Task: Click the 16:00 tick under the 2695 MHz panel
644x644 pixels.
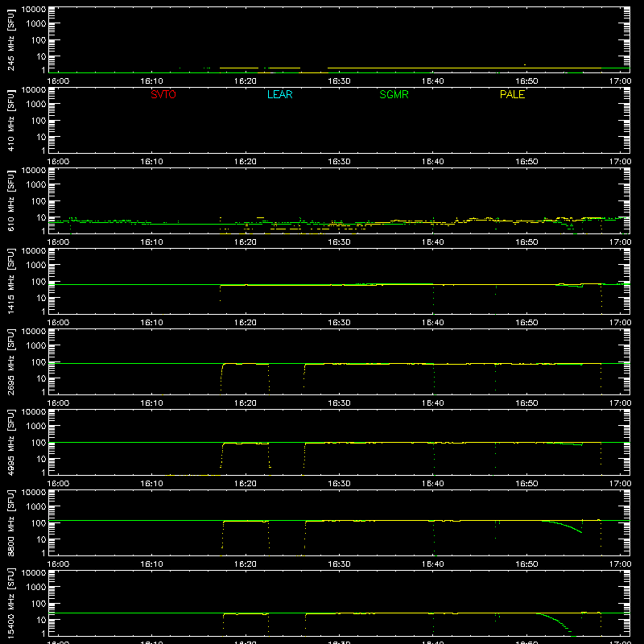Action: (58, 403)
